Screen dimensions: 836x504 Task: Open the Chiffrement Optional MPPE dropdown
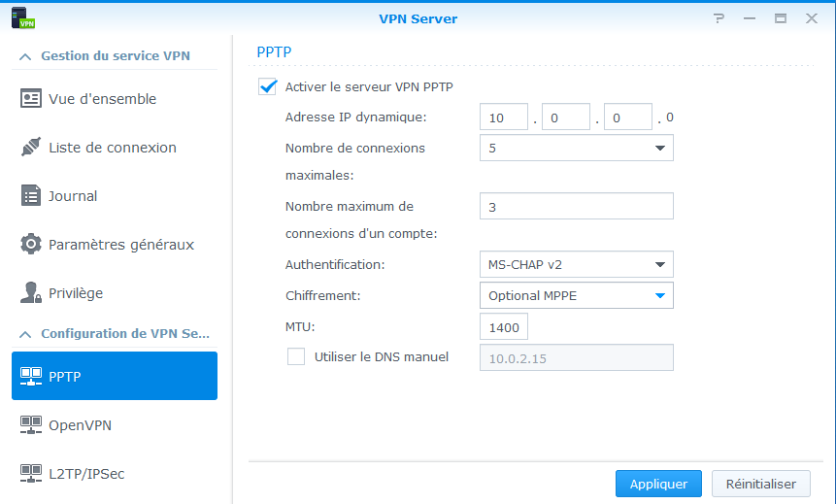(x=577, y=295)
